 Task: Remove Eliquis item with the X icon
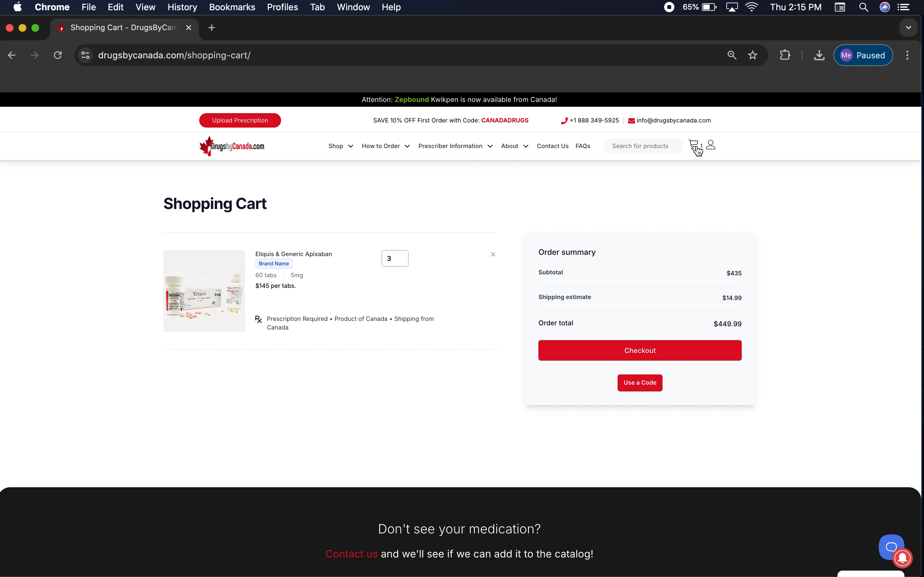coord(493,255)
